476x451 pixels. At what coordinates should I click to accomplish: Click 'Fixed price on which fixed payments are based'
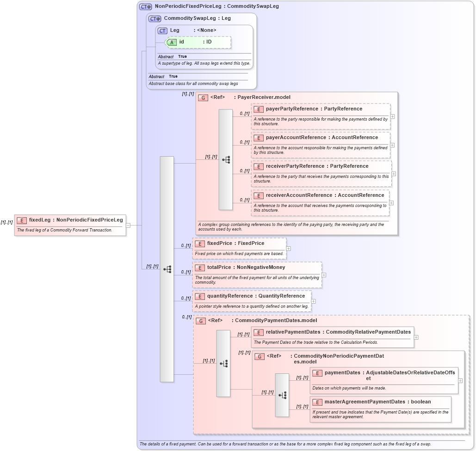[x=239, y=254]
